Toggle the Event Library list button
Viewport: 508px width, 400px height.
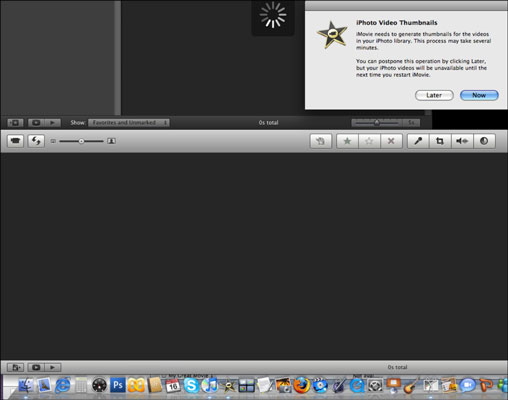(15, 367)
